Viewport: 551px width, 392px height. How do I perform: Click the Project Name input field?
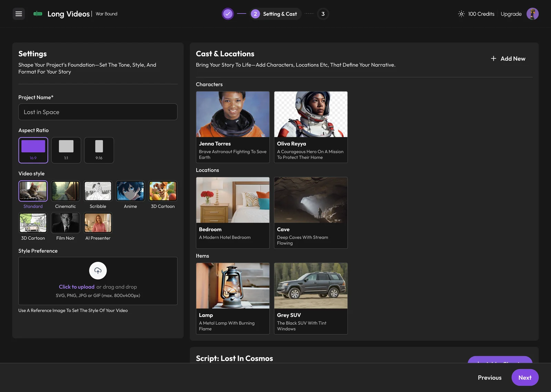click(x=98, y=112)
